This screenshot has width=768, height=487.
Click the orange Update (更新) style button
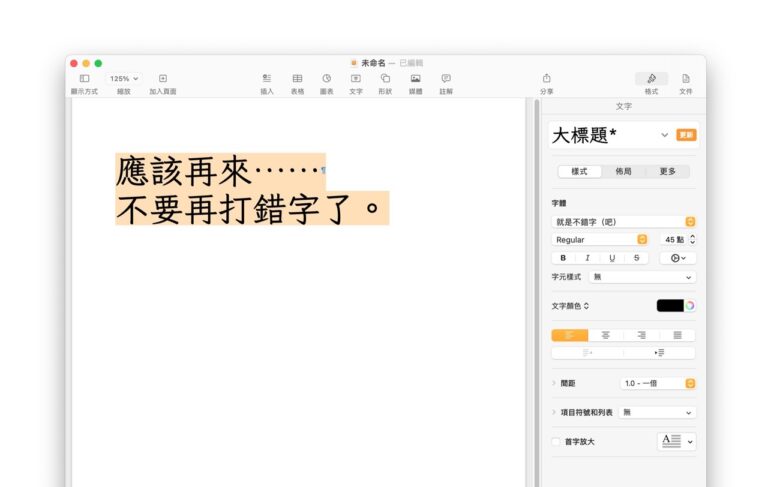point(686,135)
